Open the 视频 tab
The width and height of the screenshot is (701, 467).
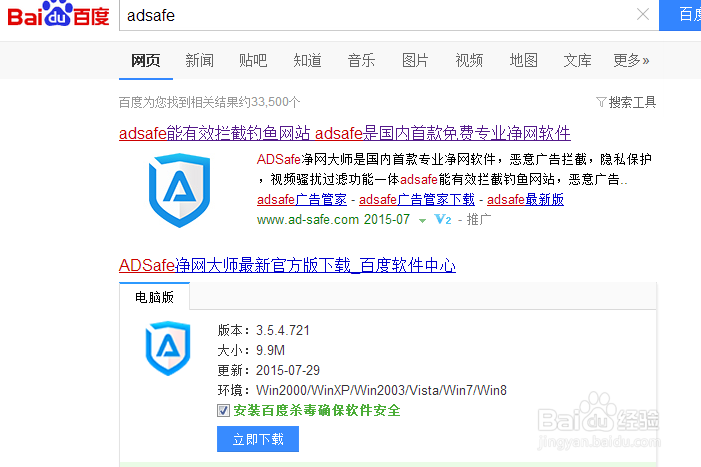point(469,60)
